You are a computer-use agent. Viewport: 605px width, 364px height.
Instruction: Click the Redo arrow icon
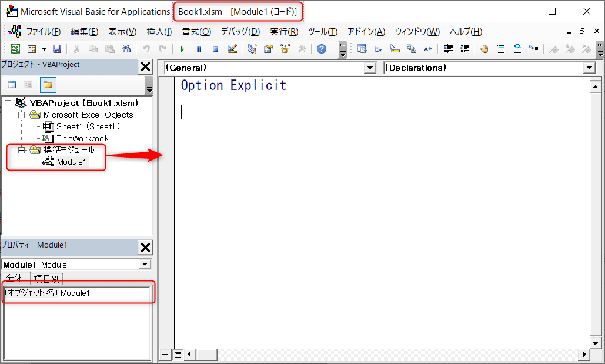(162, 49)
